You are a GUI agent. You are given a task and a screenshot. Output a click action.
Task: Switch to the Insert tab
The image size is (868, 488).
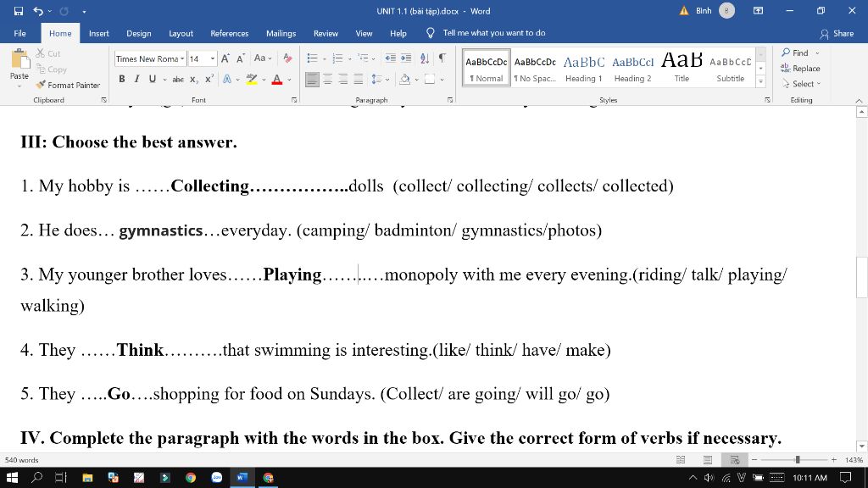[98, 33]
